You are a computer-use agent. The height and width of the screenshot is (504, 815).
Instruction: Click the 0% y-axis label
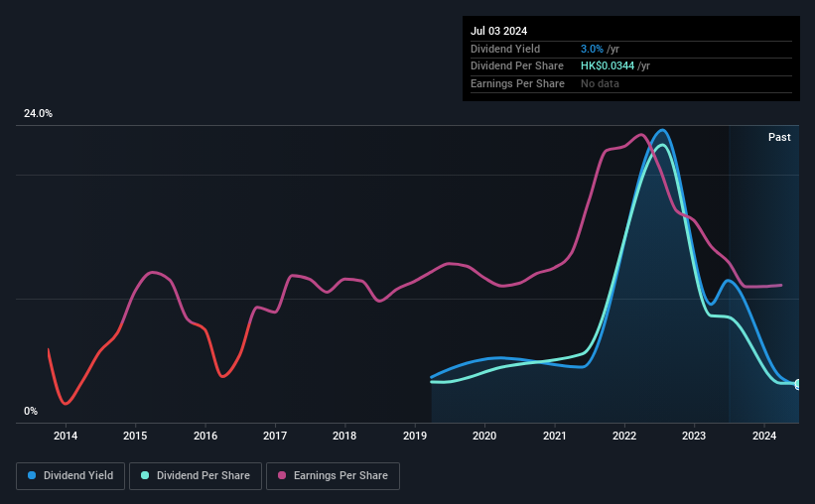pyautogui.click(x=31, y=412)
